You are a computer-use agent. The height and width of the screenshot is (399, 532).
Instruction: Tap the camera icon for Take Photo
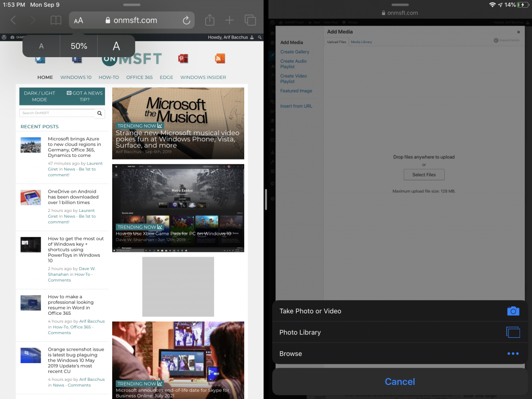click(x=513, y=311)
